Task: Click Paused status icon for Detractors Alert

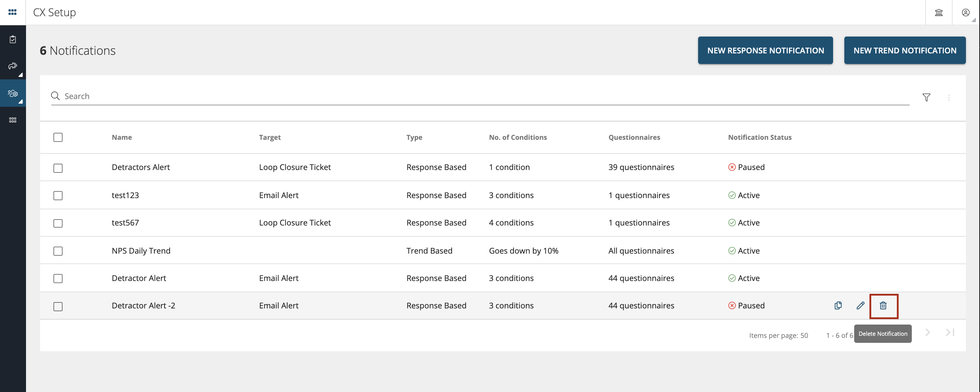Action: 731,167
